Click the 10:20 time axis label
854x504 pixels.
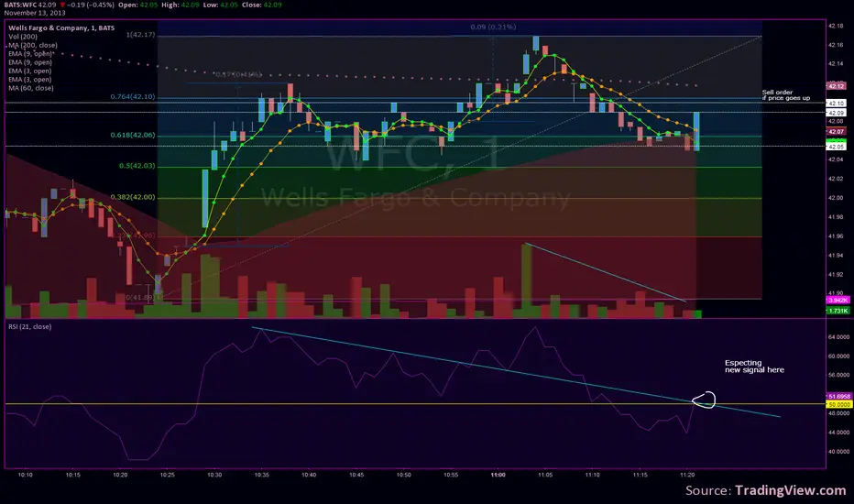[x=120, y=475]
